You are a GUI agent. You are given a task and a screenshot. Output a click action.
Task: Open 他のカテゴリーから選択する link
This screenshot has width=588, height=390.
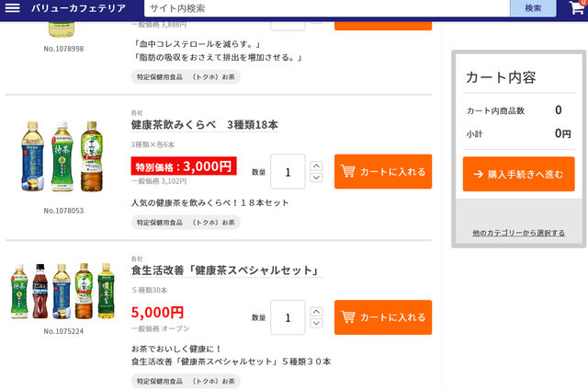(518, 233)
